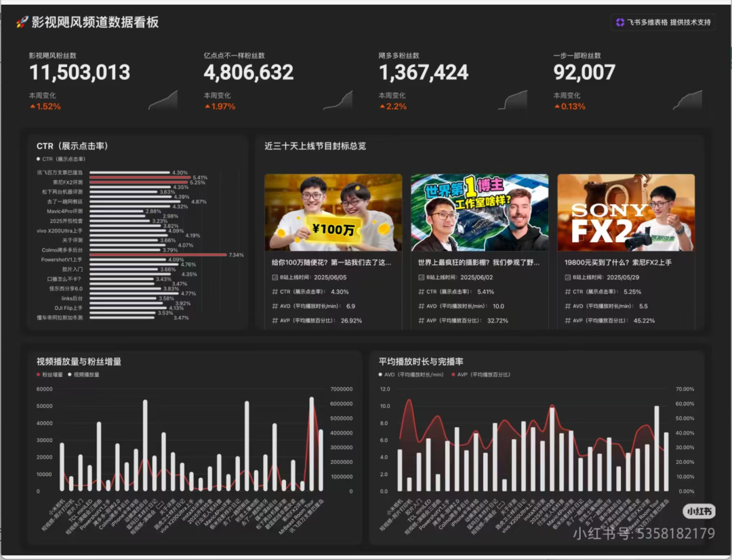Click the up-arrow beside 1.52% weekly change

click(33, 106)
